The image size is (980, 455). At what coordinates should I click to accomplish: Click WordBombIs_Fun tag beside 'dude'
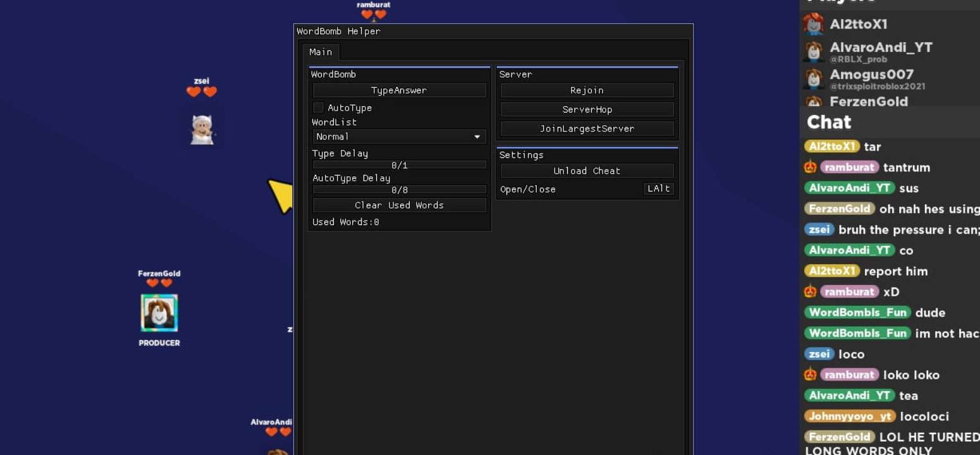(x=857, y=312)
